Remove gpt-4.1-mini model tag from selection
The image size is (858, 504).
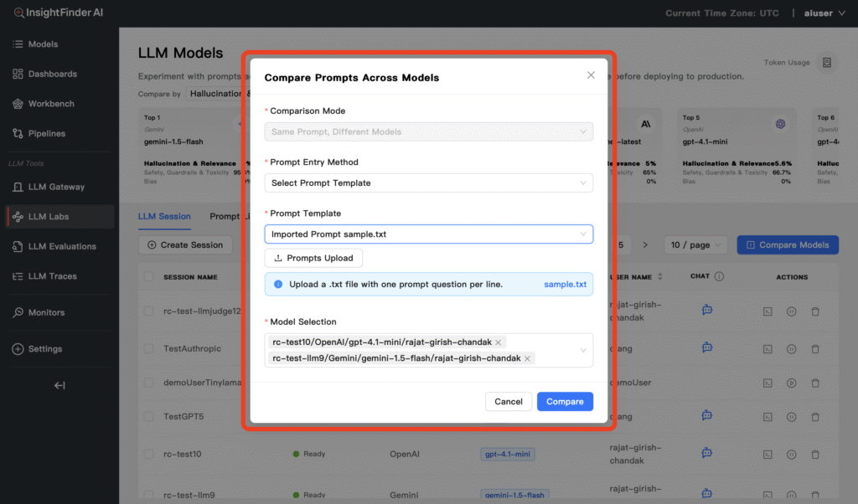click(499, 342)
